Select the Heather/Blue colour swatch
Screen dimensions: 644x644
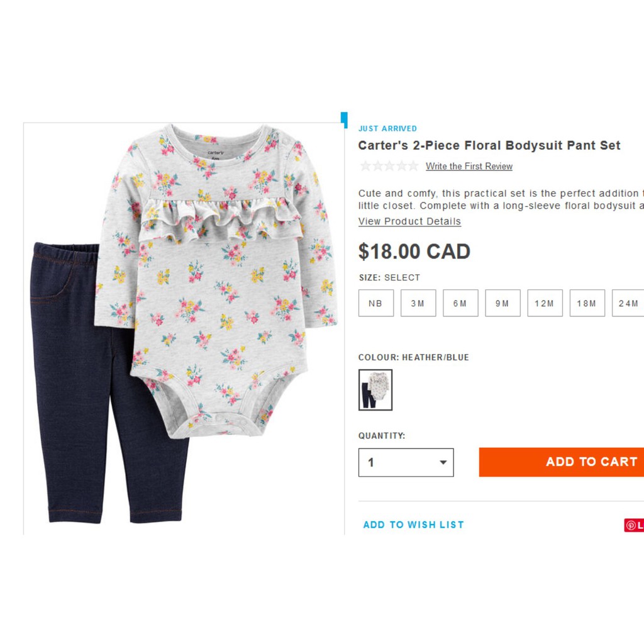coord(375,390)
